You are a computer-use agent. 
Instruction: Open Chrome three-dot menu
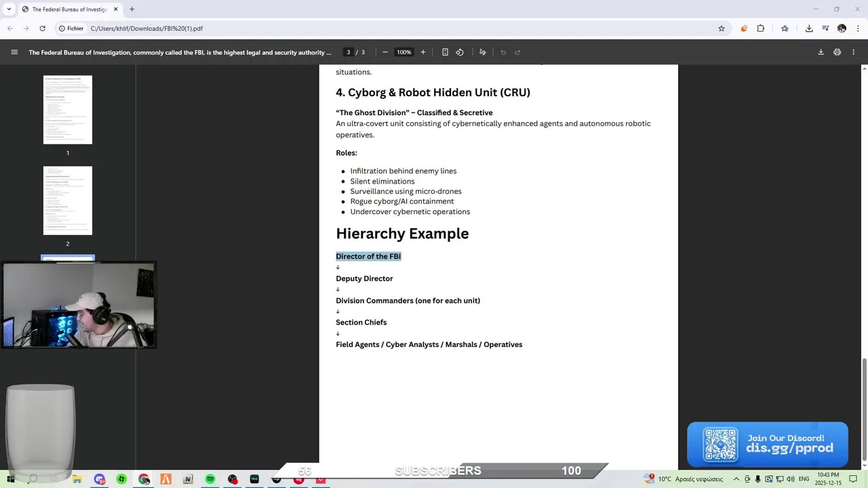[x=857, y=28]
